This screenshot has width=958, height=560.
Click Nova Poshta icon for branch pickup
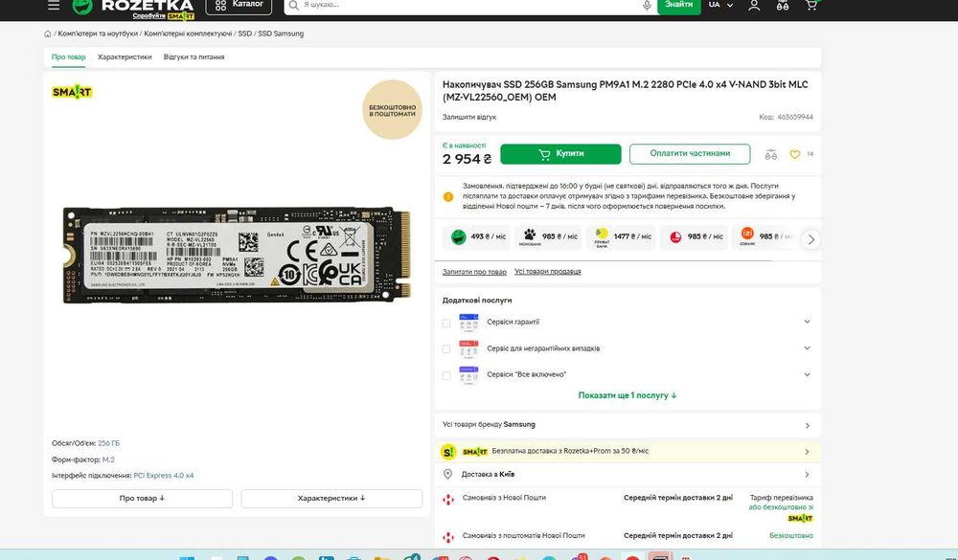point(448,500)
